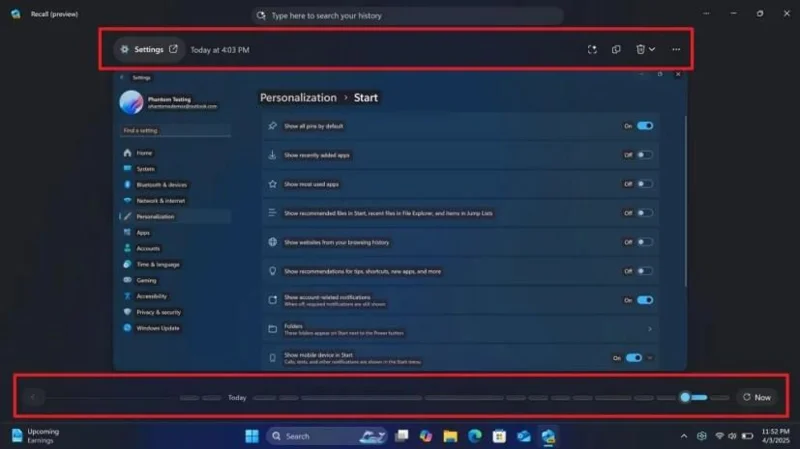Open File Explorer from the taskbar
800x449 pixels.
click(x=450, y=436)
